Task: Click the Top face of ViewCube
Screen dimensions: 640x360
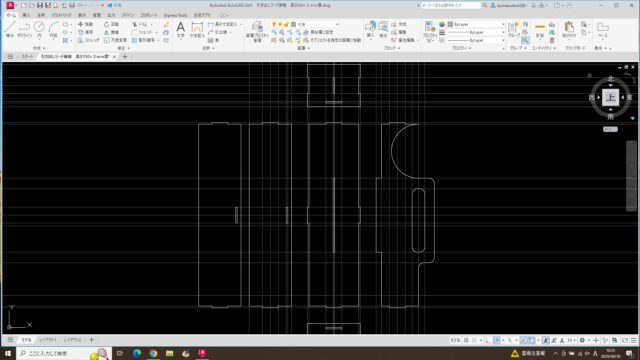Action: (610, 97)
